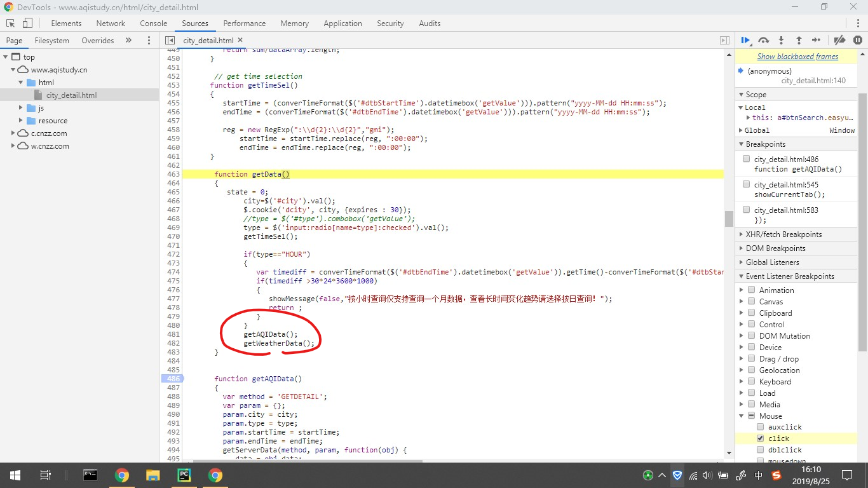Click Show blackboxed frames link
Screen dimensions: 868x488
tap(797, 57)
